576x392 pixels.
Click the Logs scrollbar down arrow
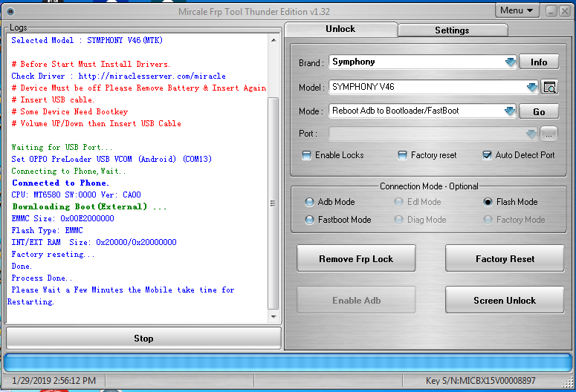274,317
